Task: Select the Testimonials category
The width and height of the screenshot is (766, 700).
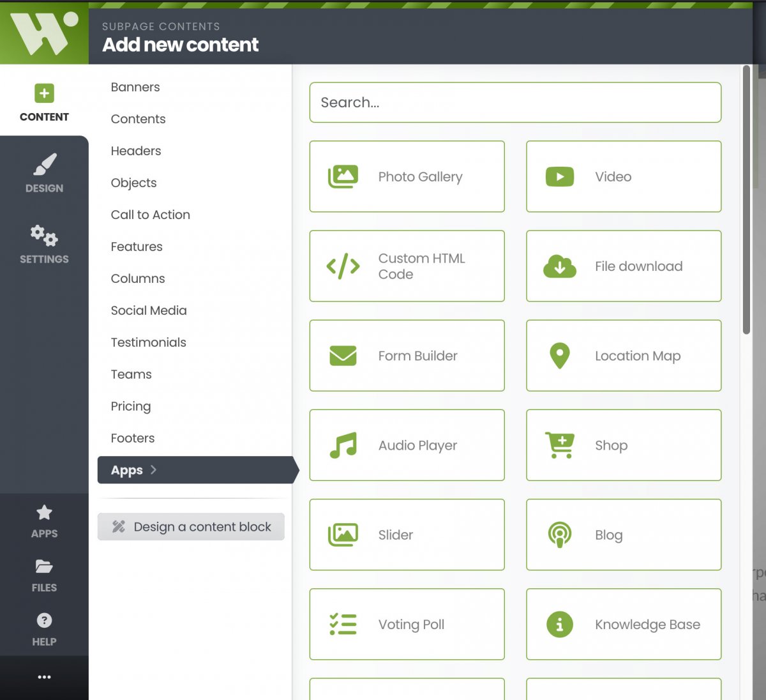Action: pos(148,342)
